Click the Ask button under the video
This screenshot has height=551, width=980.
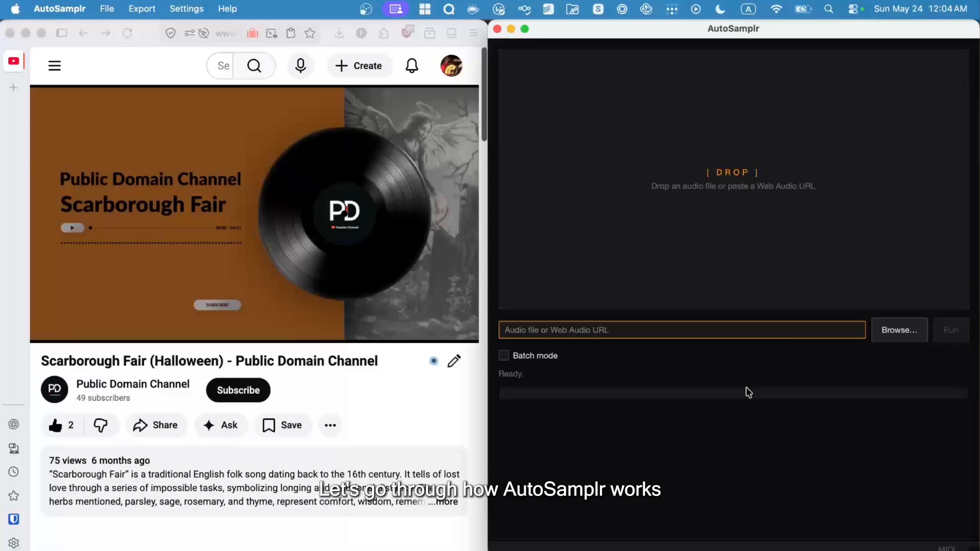pyautogui.click(x=220, y=425)
